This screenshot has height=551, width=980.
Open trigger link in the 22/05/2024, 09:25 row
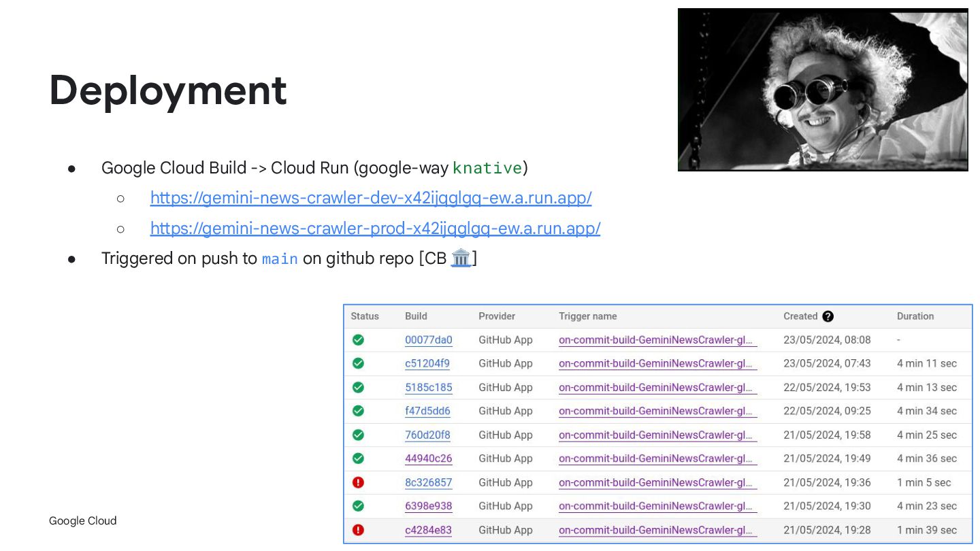tap(658, 411)
